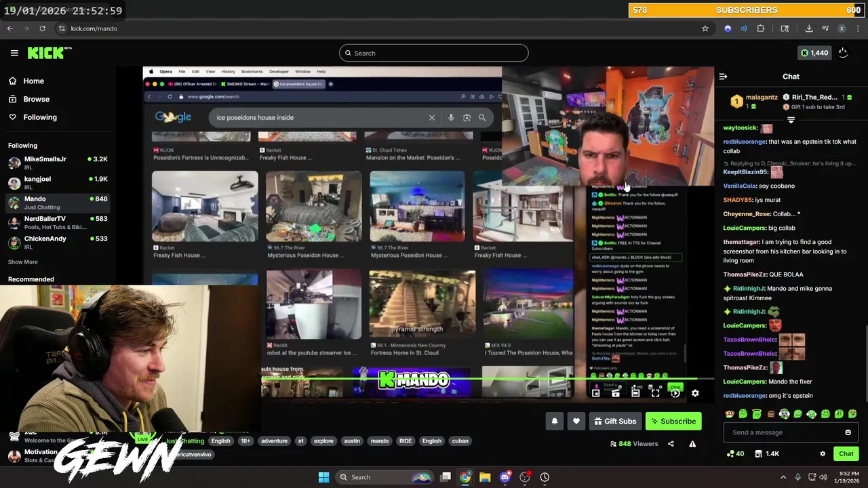Open chat settings gear icon
Screen dimensions: 868x488
click(x=823, y=453)
